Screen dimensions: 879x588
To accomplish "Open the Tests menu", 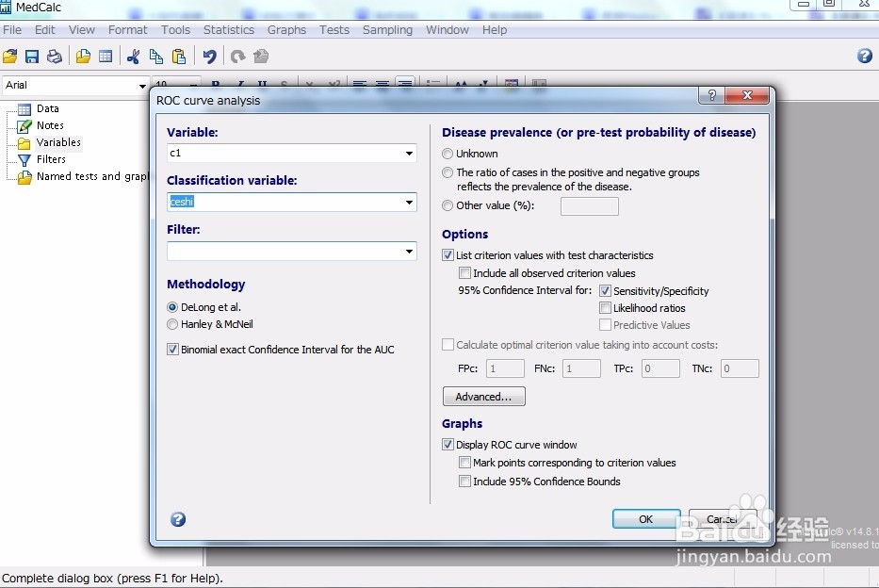I will (334, 30).
